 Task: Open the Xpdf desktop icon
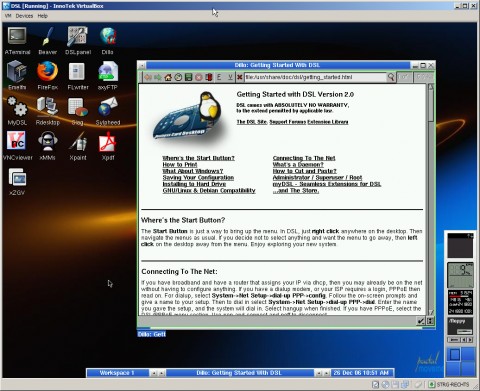(108, 145)
